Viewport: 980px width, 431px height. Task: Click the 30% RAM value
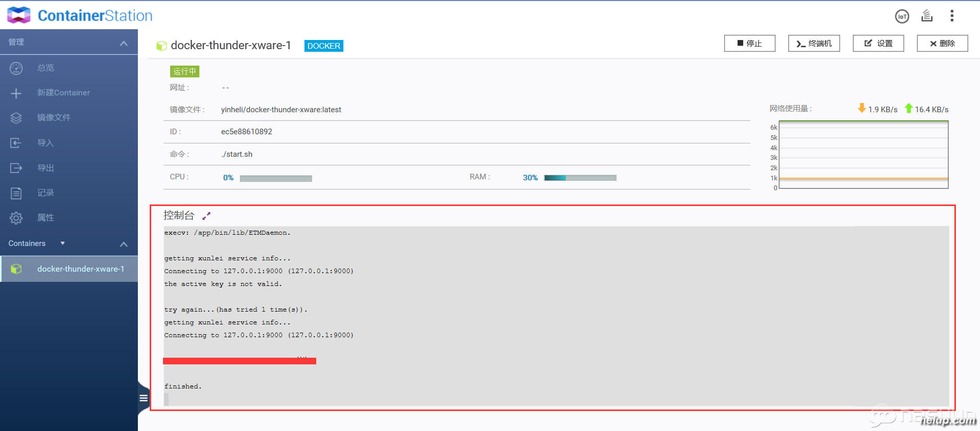[x=530, y=178]
